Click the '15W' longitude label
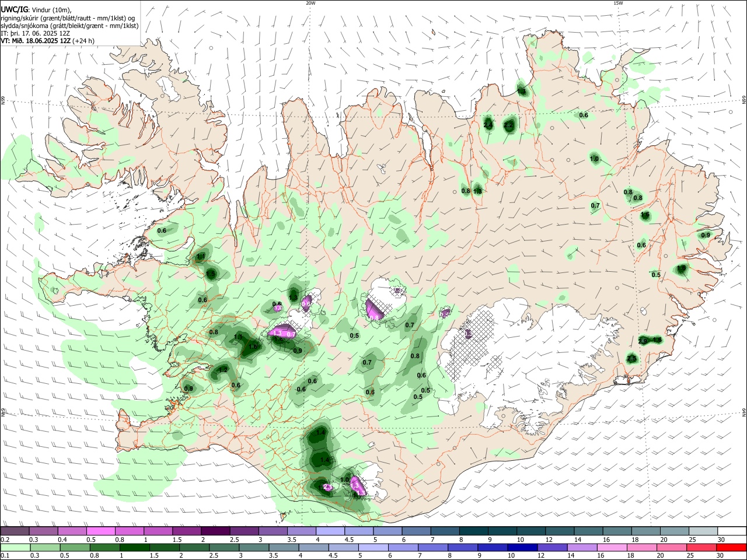The image size is (747, 560). [618, 3]
